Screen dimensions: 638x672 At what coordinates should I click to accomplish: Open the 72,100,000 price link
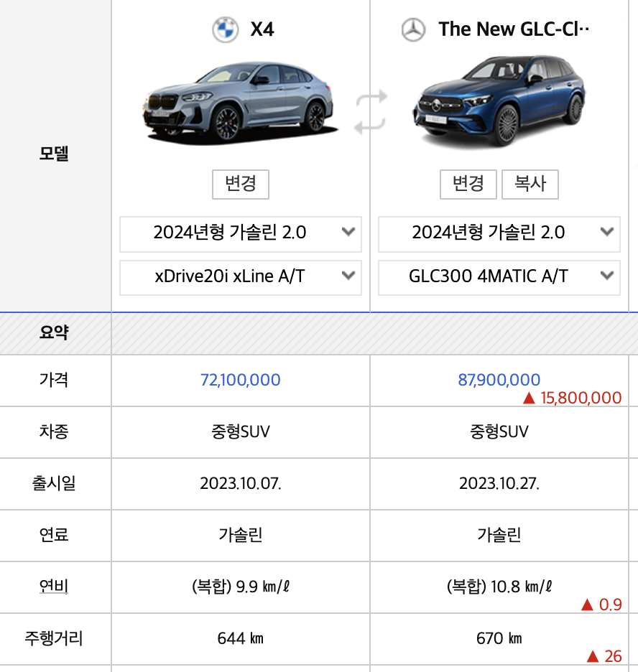coord(240,381)
